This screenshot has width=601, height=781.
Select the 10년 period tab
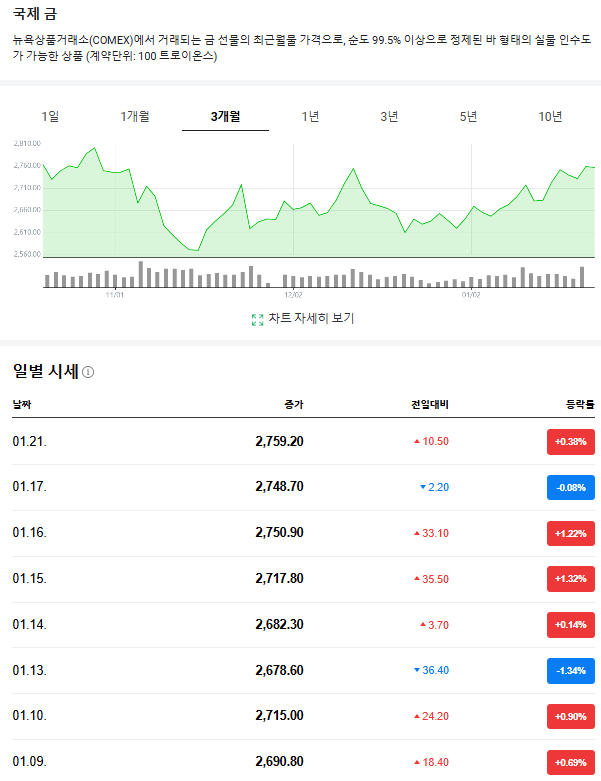(550, 117)
